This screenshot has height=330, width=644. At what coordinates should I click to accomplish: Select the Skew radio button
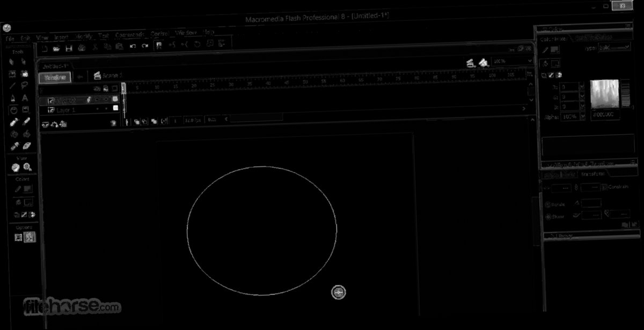548,217
